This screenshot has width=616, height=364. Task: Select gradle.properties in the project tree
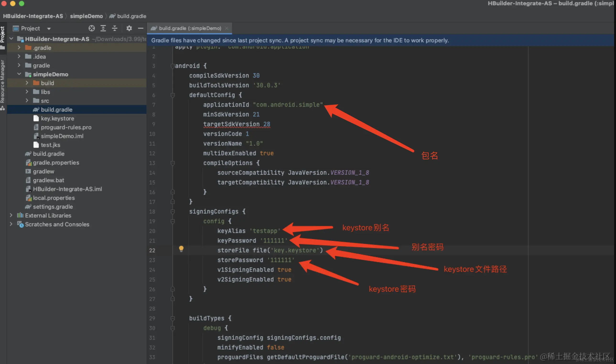tap(56, 163)
